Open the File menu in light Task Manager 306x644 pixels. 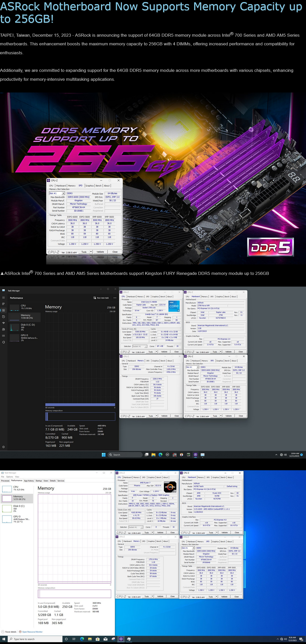3,477
